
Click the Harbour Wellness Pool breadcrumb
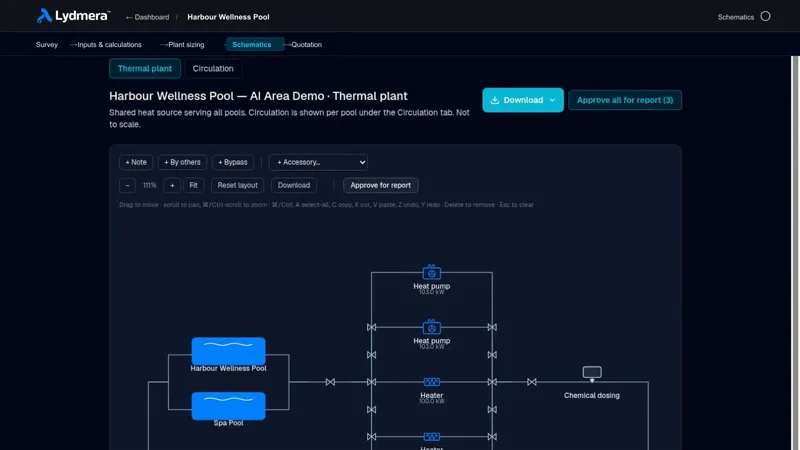click(228, 17)
